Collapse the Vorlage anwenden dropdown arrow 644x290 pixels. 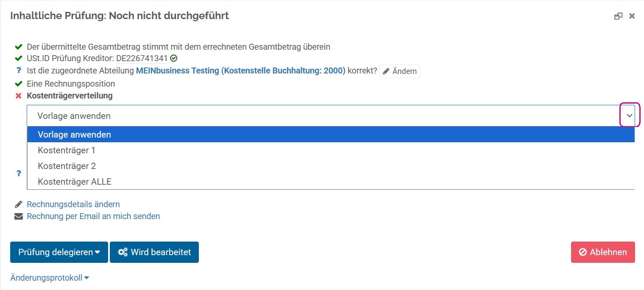630,115
